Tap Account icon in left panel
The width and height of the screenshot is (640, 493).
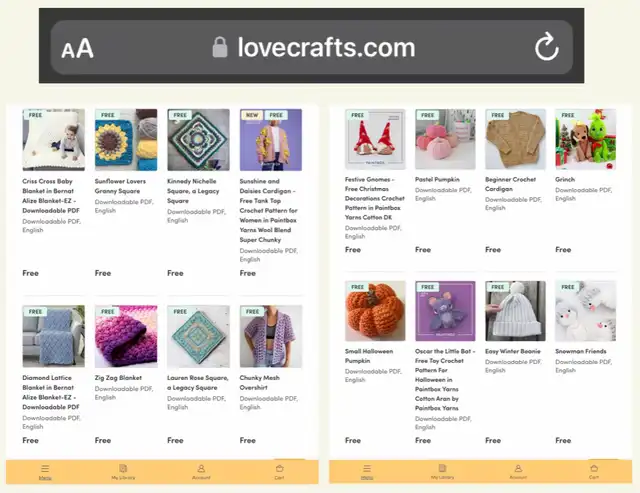201,471
